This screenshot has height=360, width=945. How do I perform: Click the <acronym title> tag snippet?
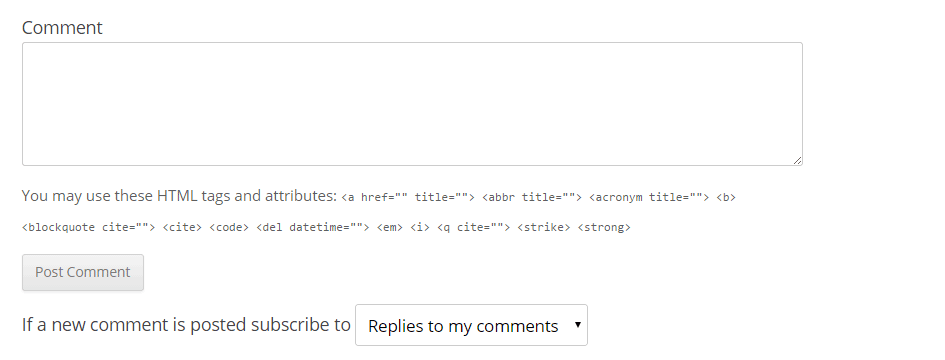tap(649, 197)
